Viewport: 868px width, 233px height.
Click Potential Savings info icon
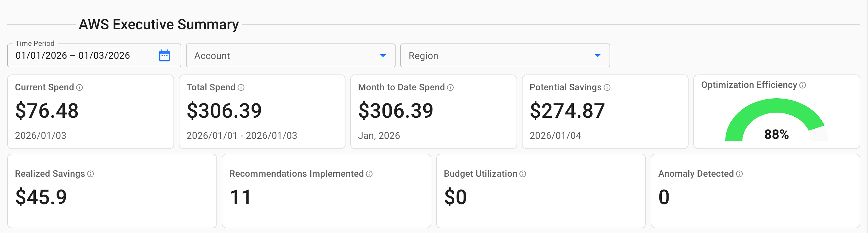click(x=607, y=88)
